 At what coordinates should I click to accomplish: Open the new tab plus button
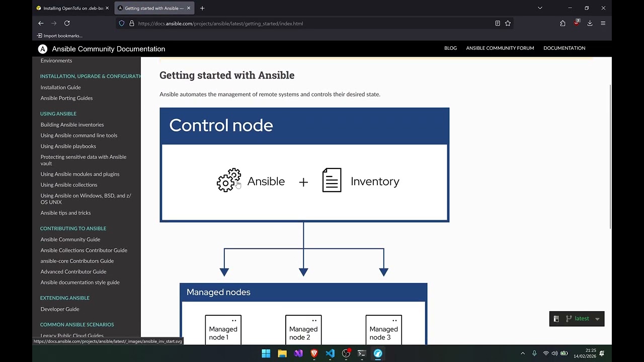tap(202, 8)
